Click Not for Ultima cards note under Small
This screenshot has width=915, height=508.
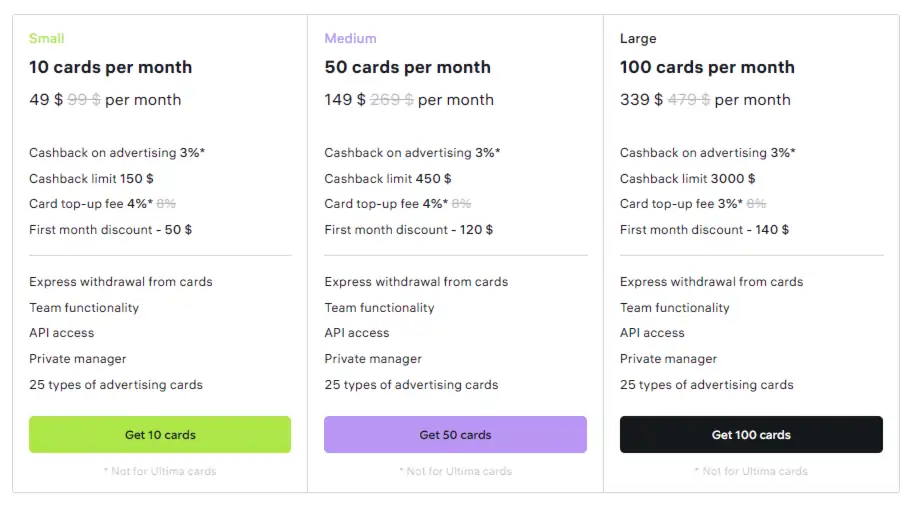point(160,471)
